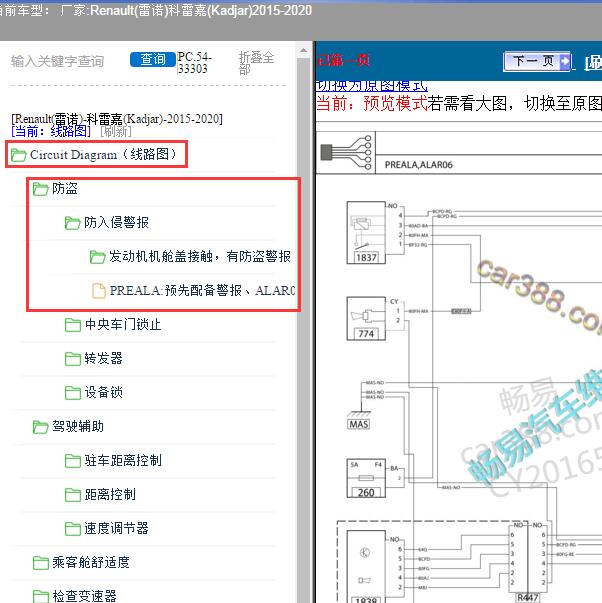Expand the 乘客舱舒适度 folder icon
This screenshot has height=603, width=602.
tap(41, 563)
